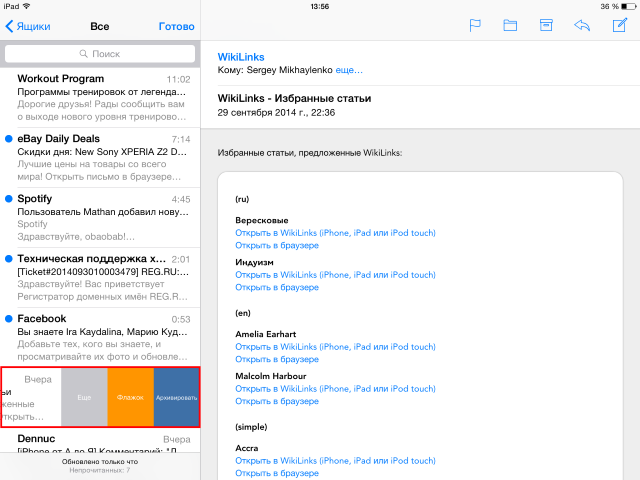Go back to Ящики mailboxes
Viewport: 640px width, 480px height.
coord(28,27)
